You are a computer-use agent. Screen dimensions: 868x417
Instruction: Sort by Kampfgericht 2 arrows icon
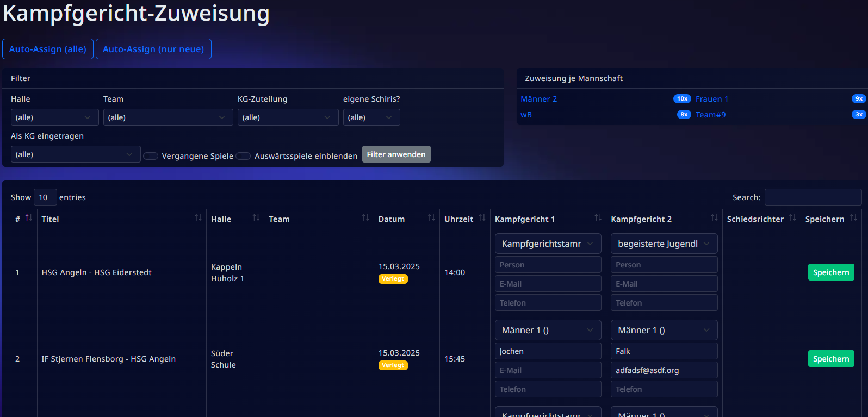pyautogui.click(x=714, y=218)
